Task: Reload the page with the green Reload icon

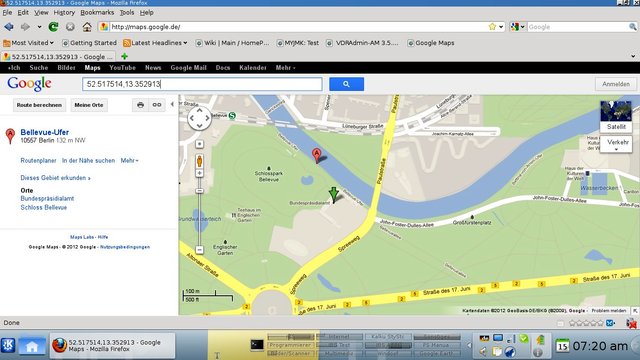Action: 53,27
